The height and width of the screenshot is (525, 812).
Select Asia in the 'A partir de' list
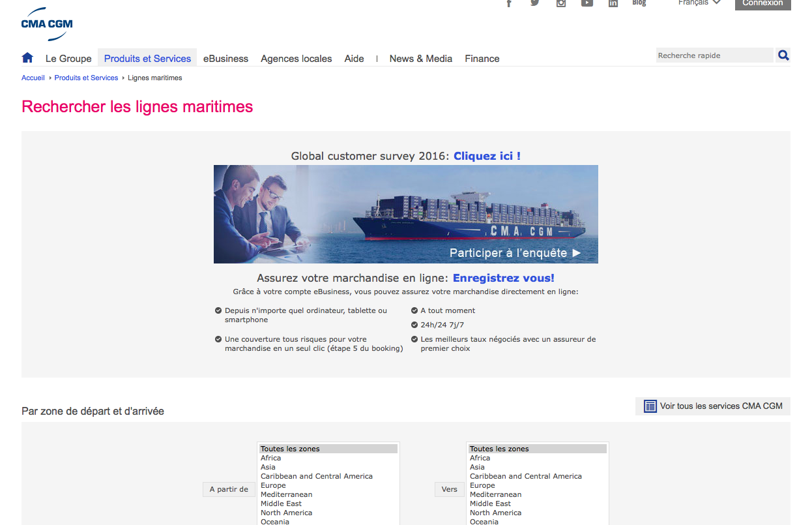[328, 467]
